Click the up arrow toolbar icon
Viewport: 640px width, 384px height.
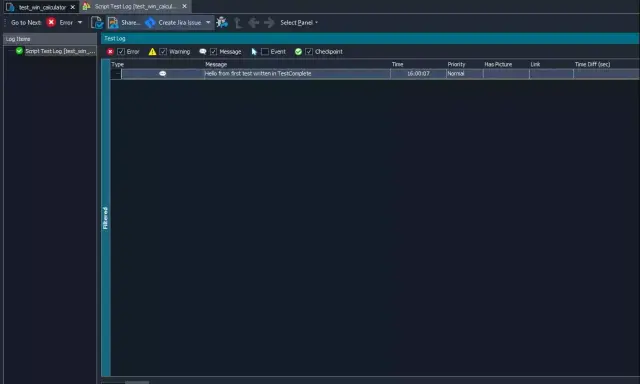coord(238,22)
